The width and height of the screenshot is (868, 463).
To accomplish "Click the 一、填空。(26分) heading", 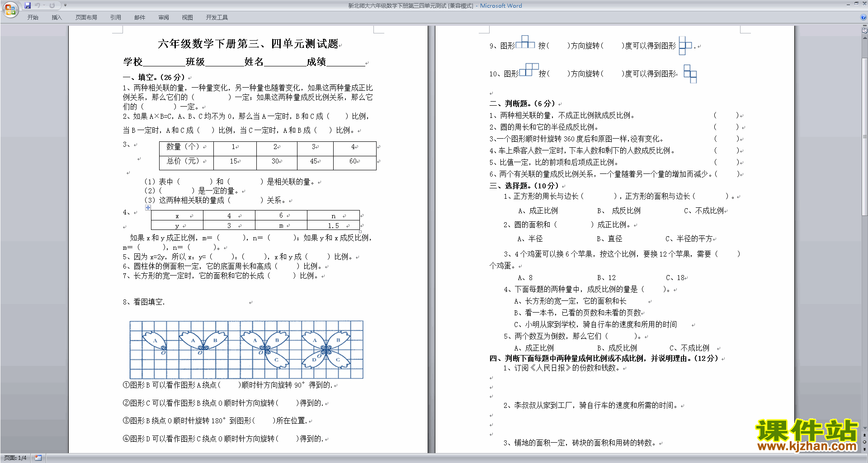I will 154,77.
